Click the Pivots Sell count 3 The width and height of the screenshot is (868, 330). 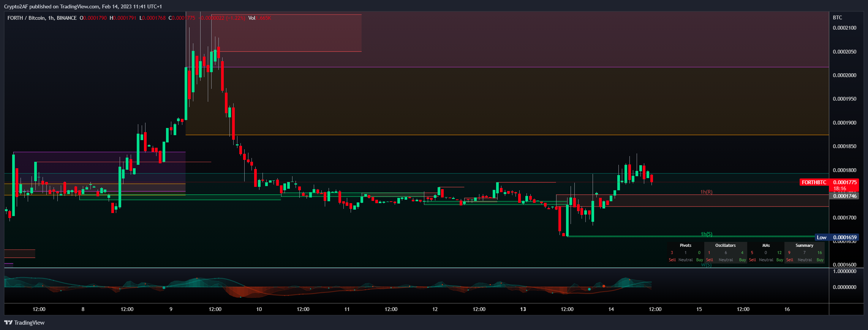pos(672,253)
